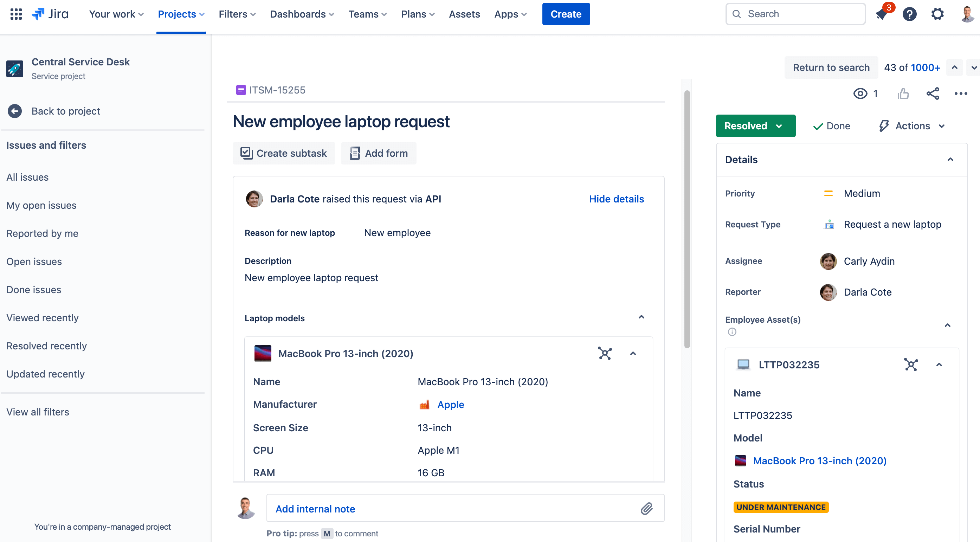
Task: Open the Resolved status dropdown
Action: 755,126
